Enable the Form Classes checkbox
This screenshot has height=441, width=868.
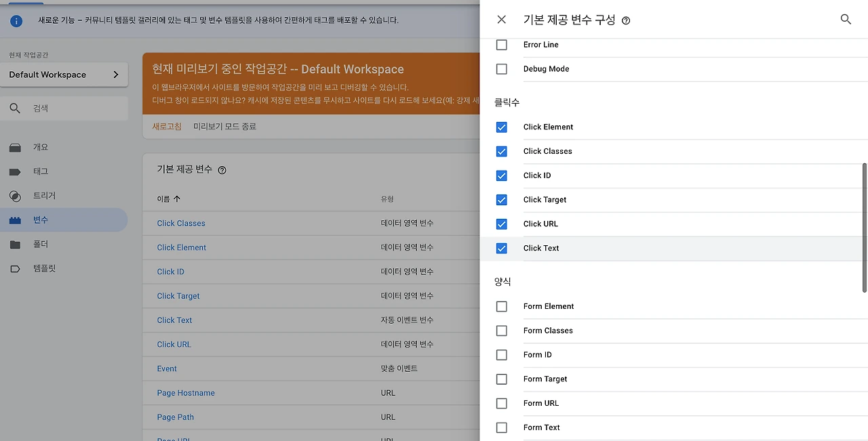point(502,331)
